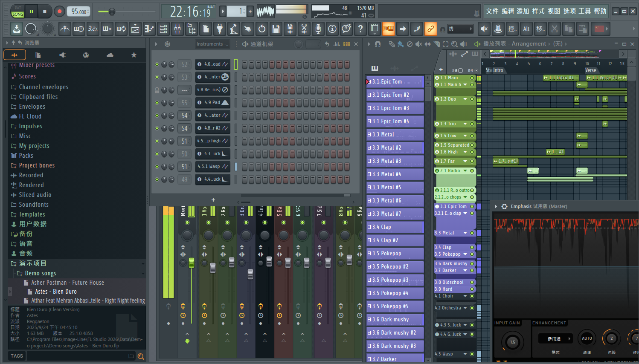This screenshot has height=364, width=639.
Task: Click the audio editor scissors icon in the toolbar
Action: click(x=304, y=29)
